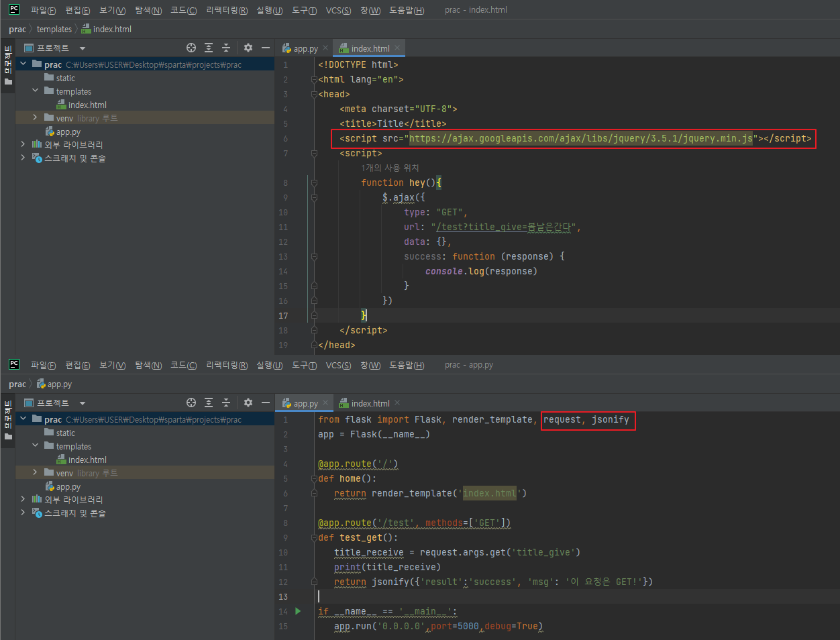Expand 외부 라이브러리 node in index.html window tree
Image resolution: width=840 pixels, height=640 pixels.
coord(23,144)
